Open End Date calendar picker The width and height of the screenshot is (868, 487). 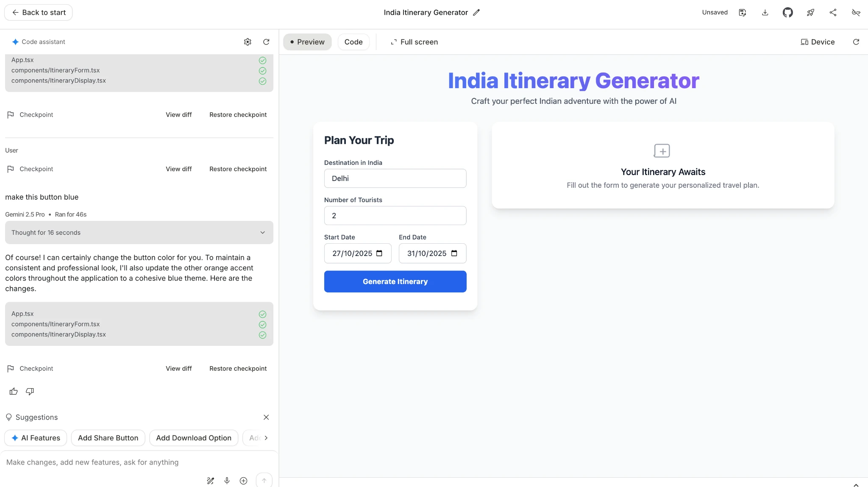(x=454, y=253)
